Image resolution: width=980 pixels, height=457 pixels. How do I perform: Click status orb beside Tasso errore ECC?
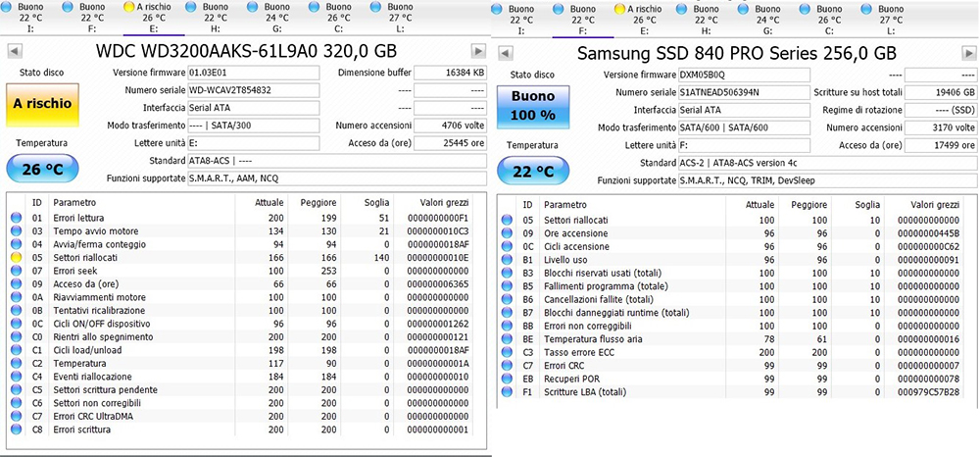point(507,353)
